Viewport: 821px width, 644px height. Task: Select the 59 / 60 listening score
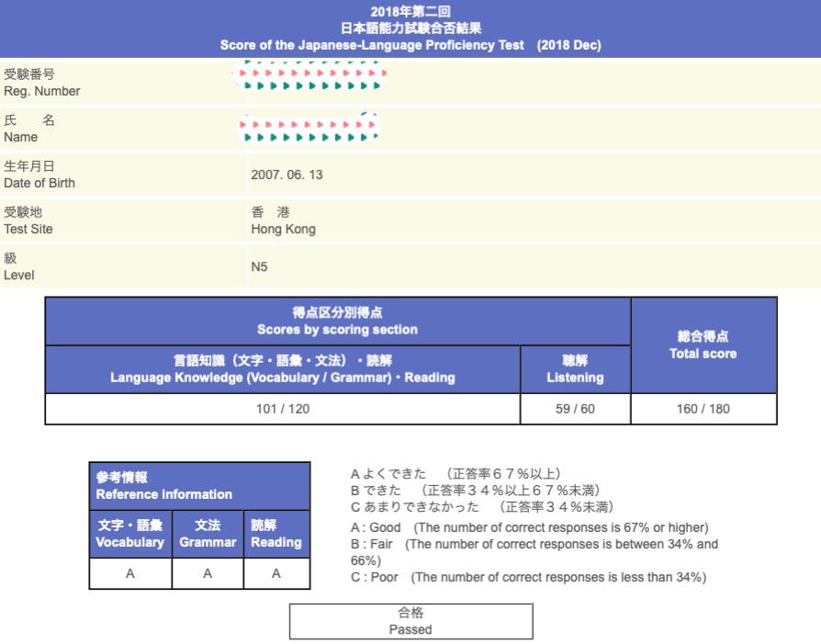pyautogui.click(x=575, y=409)
